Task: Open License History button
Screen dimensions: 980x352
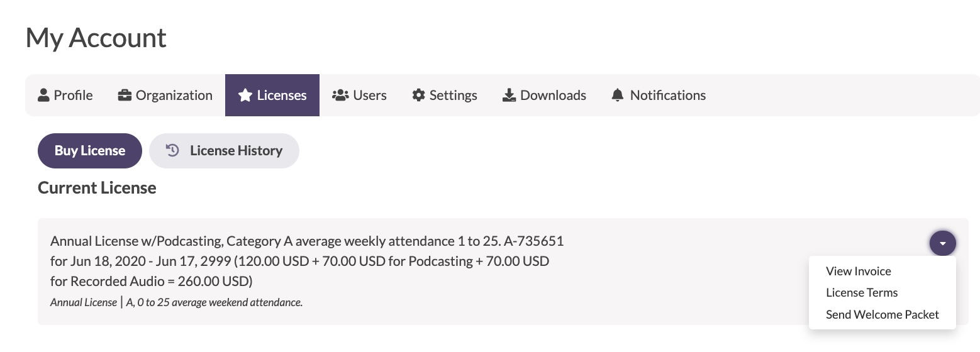Action: (224, 151)
